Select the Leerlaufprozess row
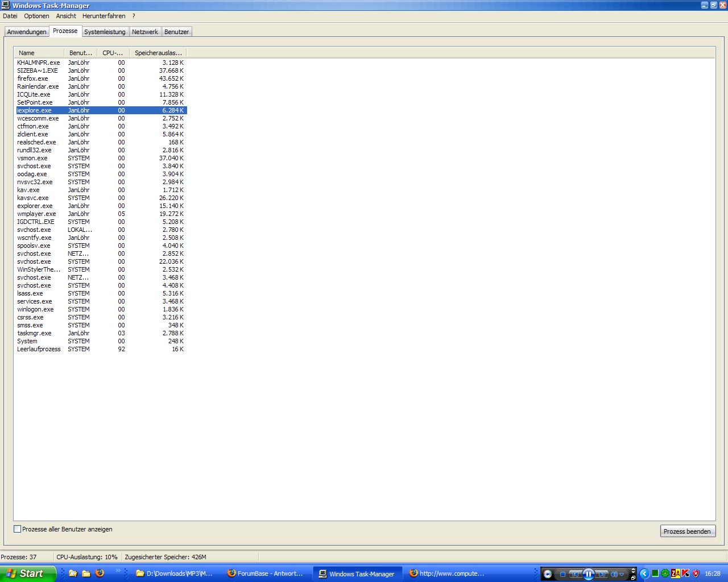Screen dimensions: 728x582 [x=101, y=349]
